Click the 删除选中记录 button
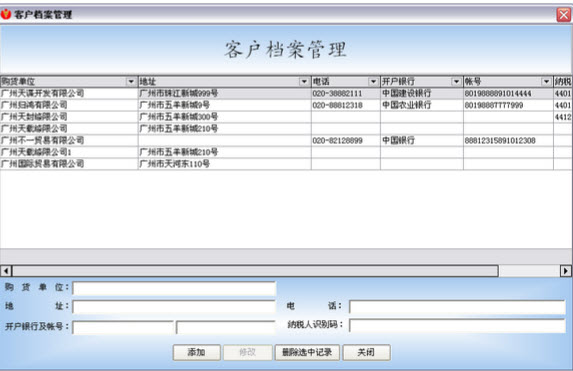Image resolution: width=573 pixels, height=371 pixels. pyautogui.click(x=307, y=352)
